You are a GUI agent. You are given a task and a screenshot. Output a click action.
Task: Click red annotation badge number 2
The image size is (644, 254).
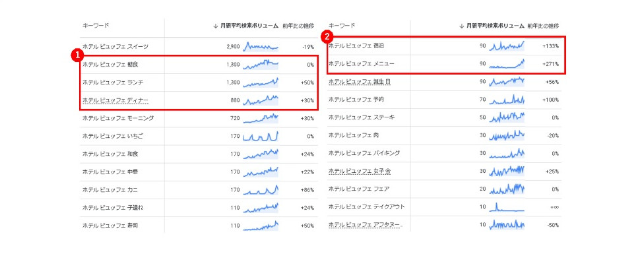(x=327, y=36)
